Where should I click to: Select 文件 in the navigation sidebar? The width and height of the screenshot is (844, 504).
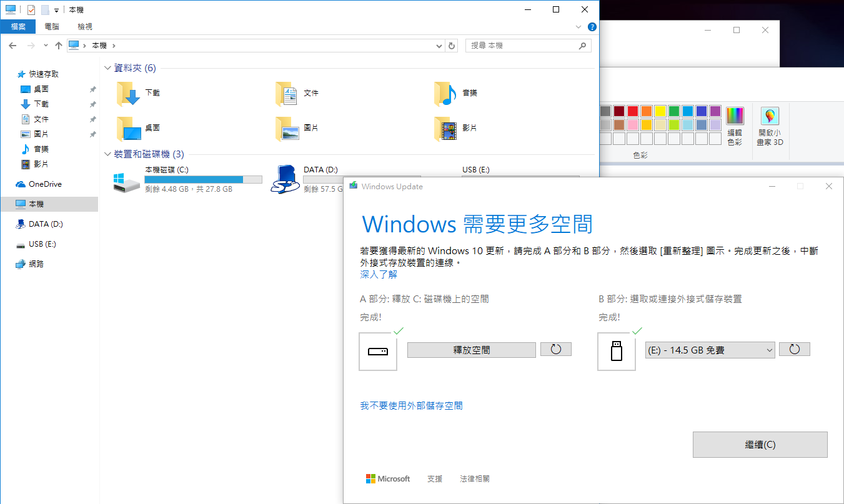41,119
